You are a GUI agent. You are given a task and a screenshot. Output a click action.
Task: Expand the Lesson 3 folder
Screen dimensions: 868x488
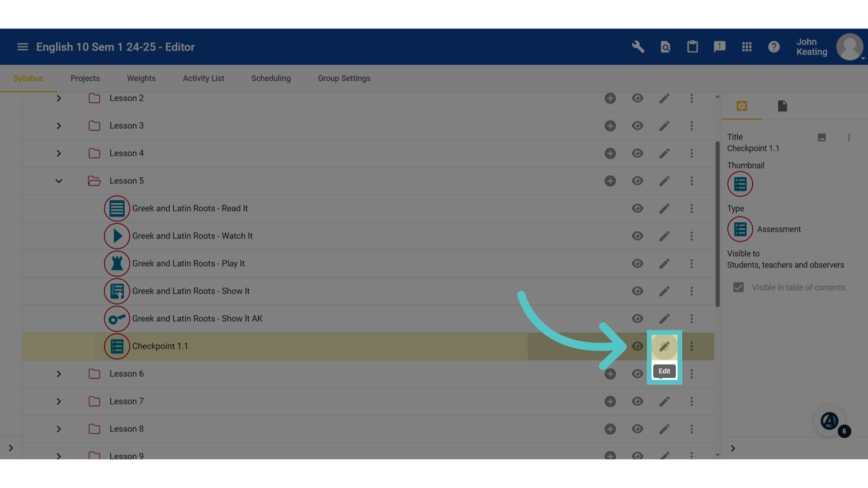click(x=59, y=126)
